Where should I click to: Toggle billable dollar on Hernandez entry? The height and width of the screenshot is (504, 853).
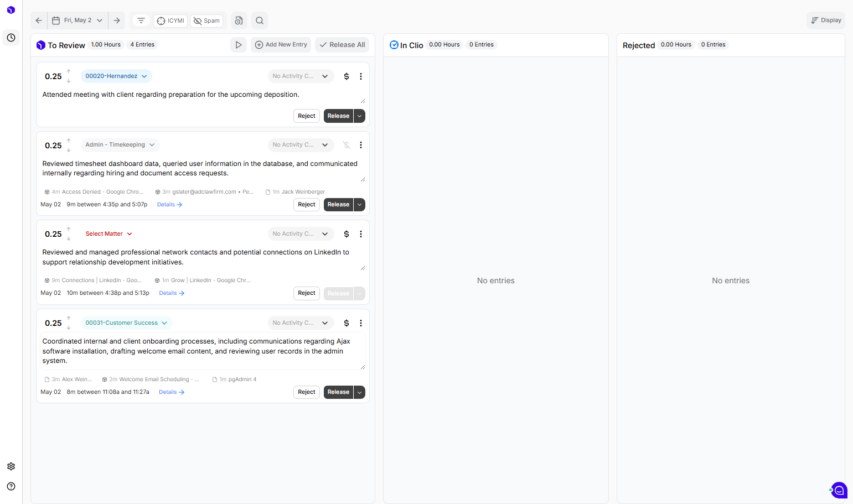click(347, 76)
